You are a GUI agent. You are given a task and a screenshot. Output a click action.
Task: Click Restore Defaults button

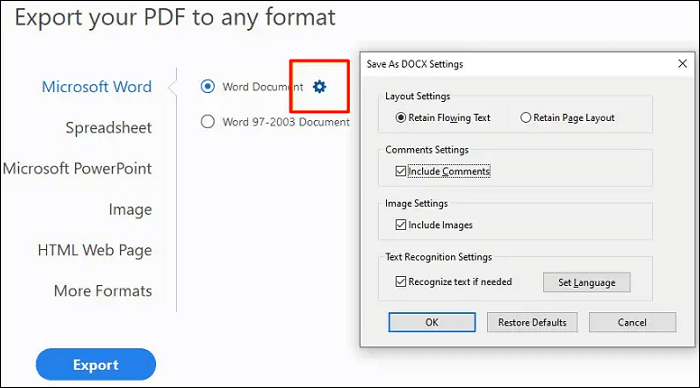pyautogui.click(x=532, y=322)
